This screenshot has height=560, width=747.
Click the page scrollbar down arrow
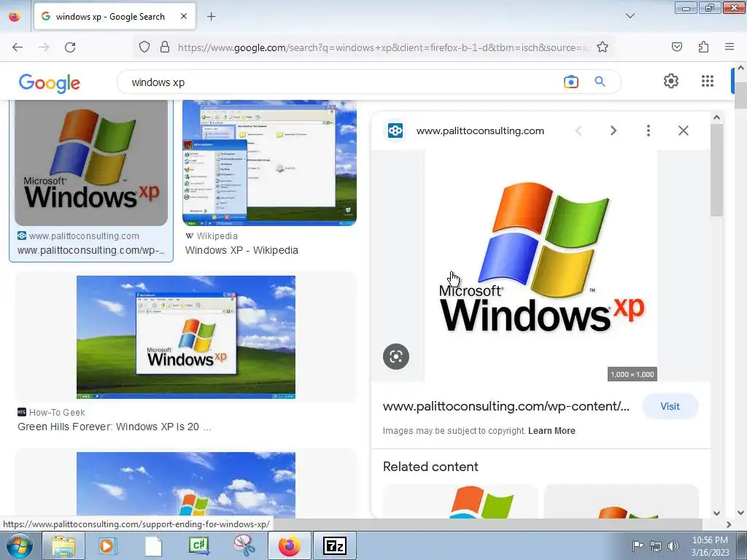pos(740,513)
